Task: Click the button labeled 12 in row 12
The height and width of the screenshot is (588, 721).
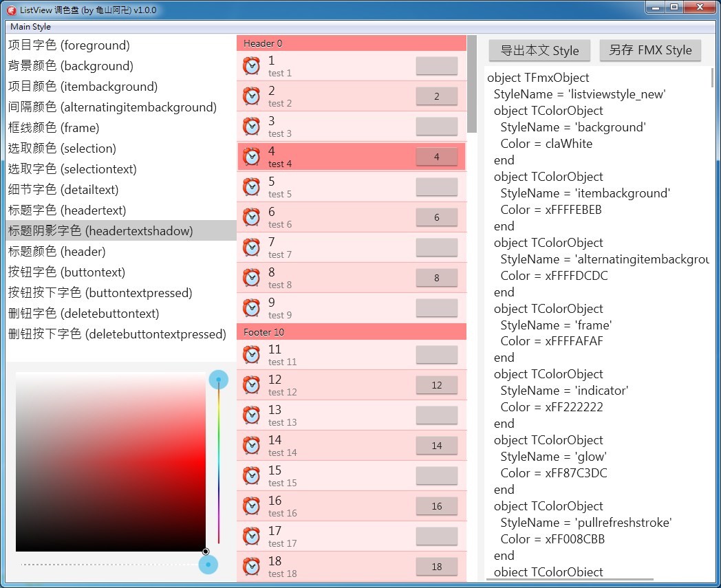Action: click(x=437, y=385)
